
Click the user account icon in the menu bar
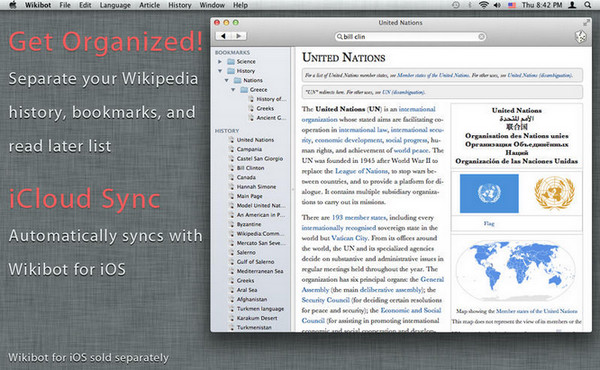pos(572,5)
